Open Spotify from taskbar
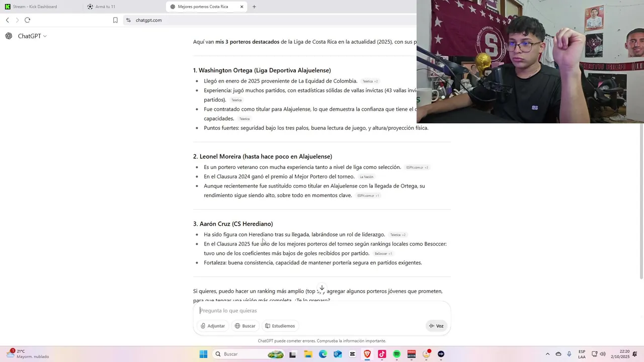Image resolution: width=644 pixels, height=362 pixels. tap(396, 354)
